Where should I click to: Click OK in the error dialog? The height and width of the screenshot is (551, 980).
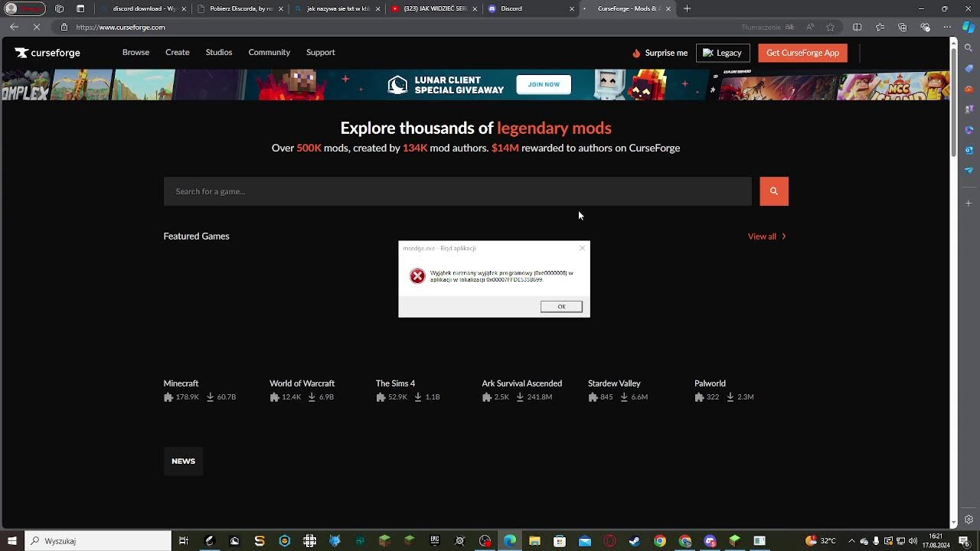pyautogui.click(x=561, y=306)
